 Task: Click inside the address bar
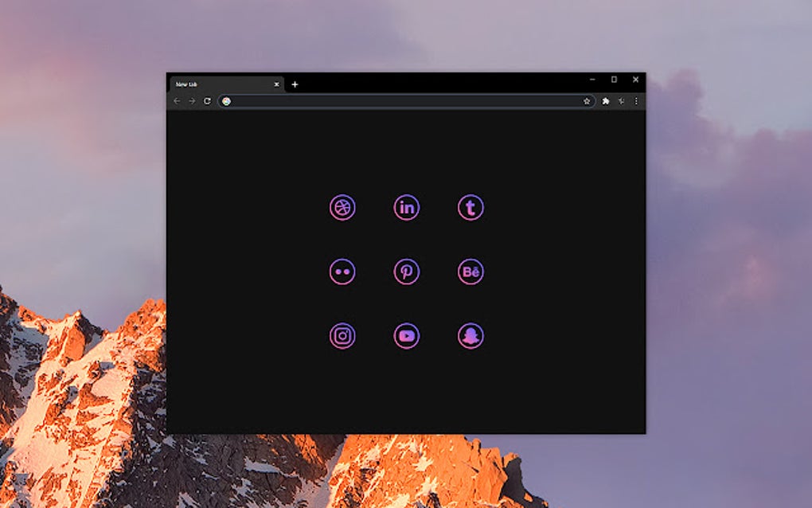[x=398, y=102]
